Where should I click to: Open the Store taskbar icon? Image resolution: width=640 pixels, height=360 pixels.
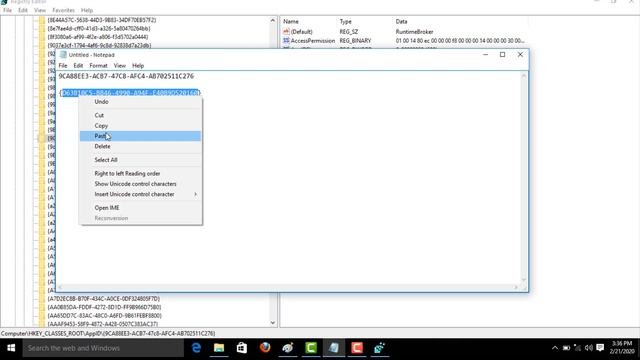pos(242,348)
